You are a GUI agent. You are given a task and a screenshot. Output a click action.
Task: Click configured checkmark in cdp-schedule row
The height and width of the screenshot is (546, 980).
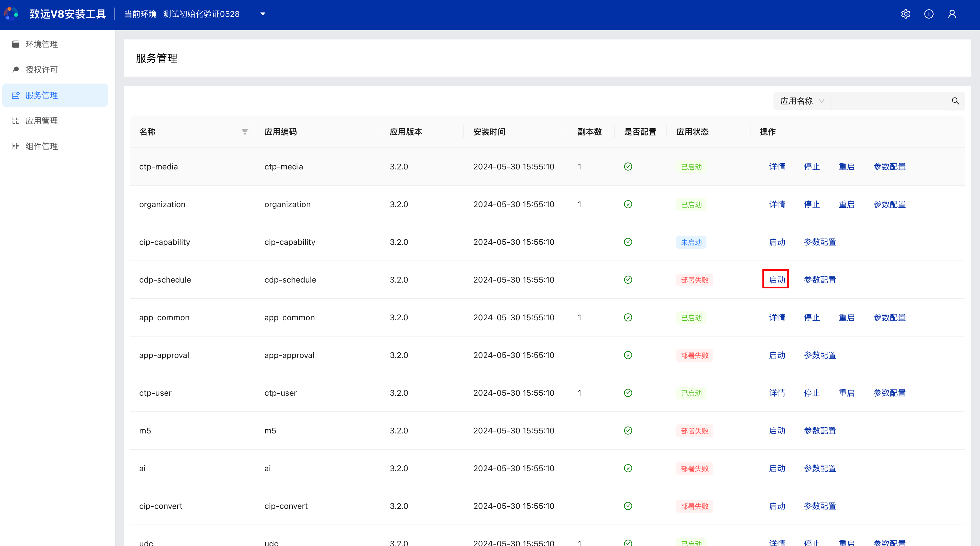628,280
